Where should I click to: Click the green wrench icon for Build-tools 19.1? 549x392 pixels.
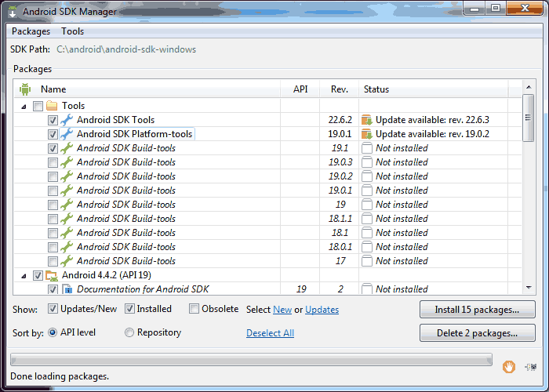click(67, 148)
